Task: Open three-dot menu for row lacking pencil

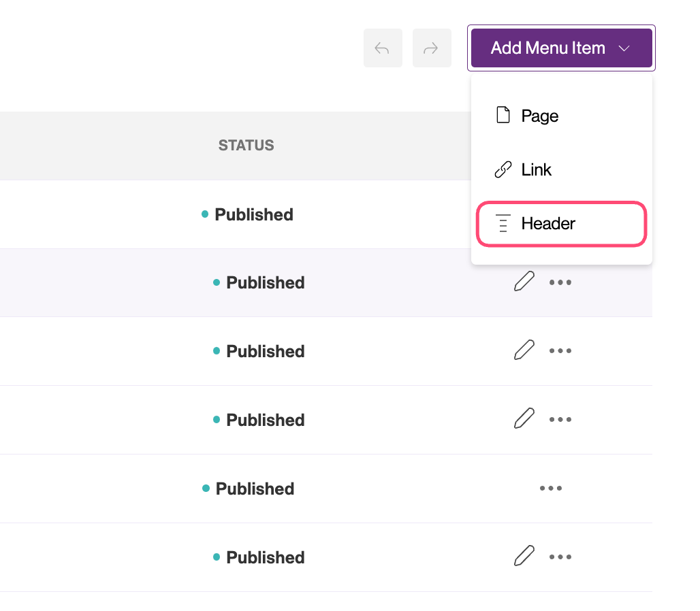Action: pos(550,489)
